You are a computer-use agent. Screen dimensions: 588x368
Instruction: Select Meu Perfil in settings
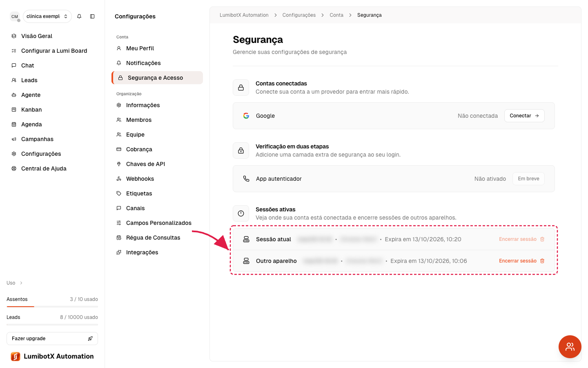click(157, 48)
